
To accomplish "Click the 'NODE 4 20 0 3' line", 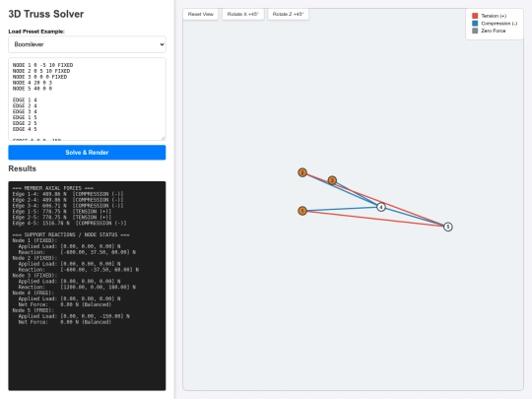I will coord(33,83).
